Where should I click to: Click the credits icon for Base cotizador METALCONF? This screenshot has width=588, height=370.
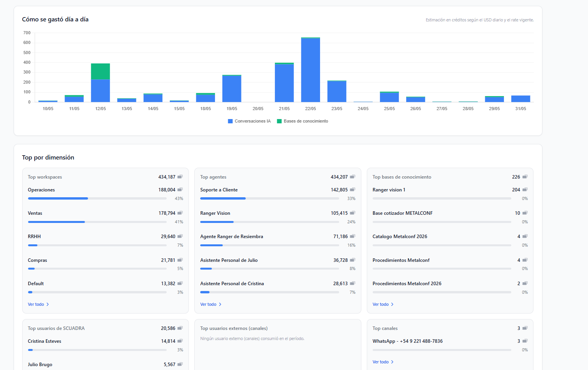click(525, 213)
